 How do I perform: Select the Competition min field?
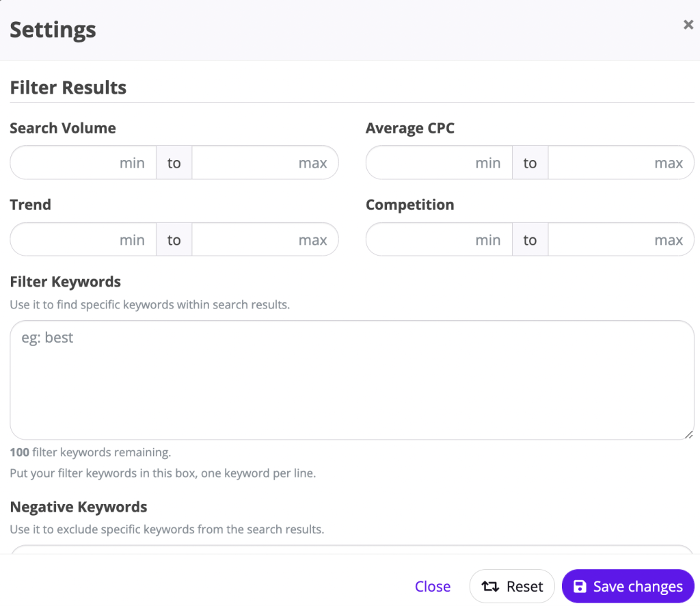(437, 239)
